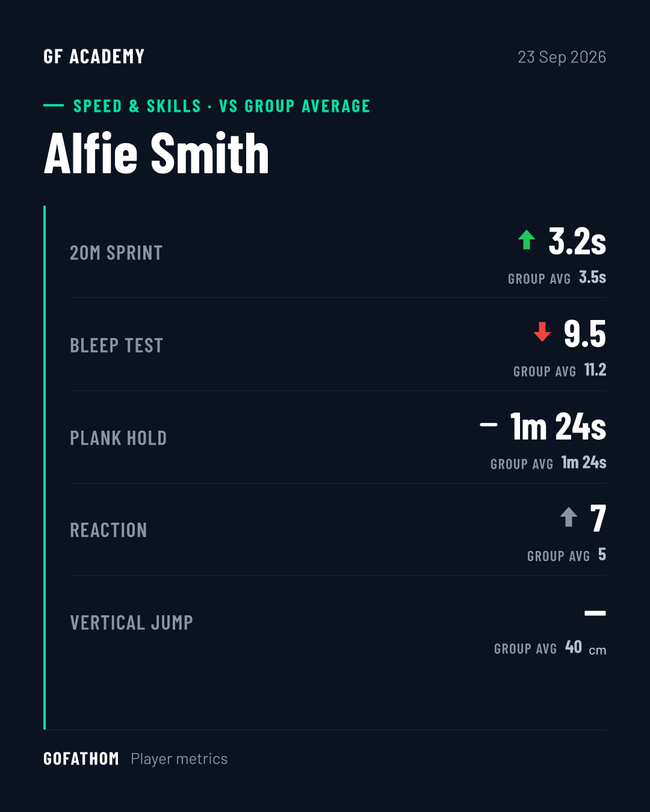
Task: Click the Player metrics footer text
Action: 179,759
